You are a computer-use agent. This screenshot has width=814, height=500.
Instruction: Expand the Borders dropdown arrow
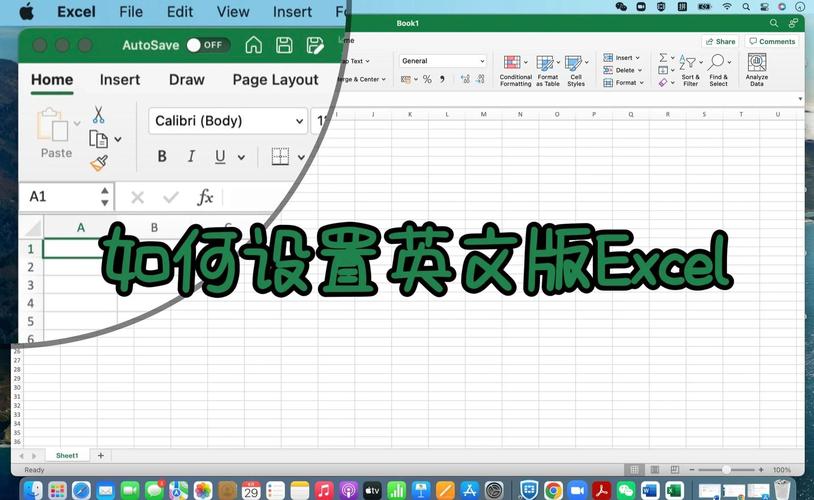[301, 157]
